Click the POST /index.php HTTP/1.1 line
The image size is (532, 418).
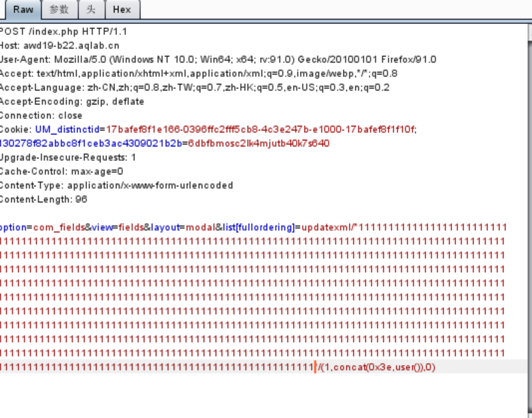tap(63, 31)
